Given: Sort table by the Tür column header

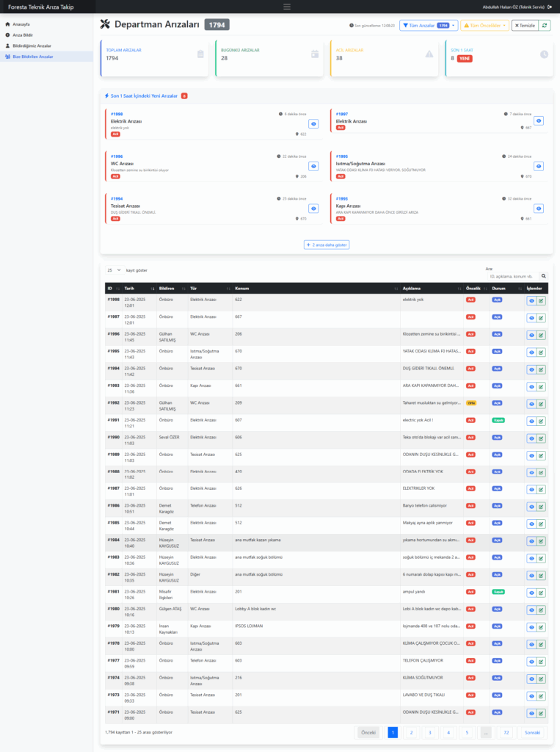Looking at the screenshot, I should 209,289.
